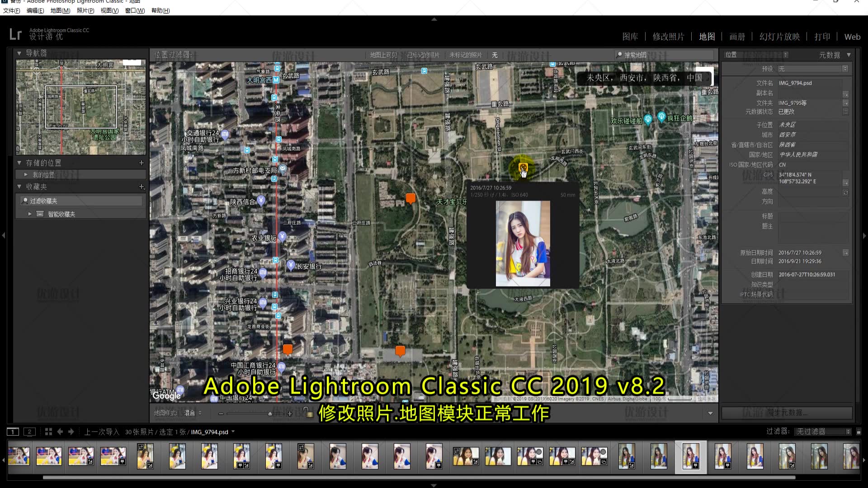Toggle the filter switch at filmstrip right

859,432
